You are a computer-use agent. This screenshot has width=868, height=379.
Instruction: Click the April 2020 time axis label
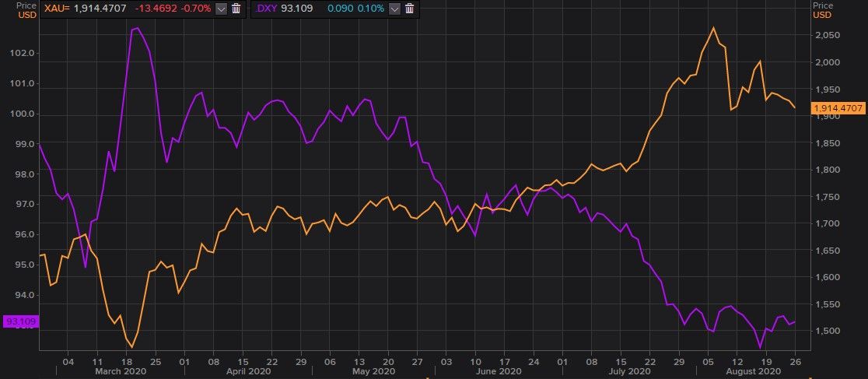(x=250, y=370)
